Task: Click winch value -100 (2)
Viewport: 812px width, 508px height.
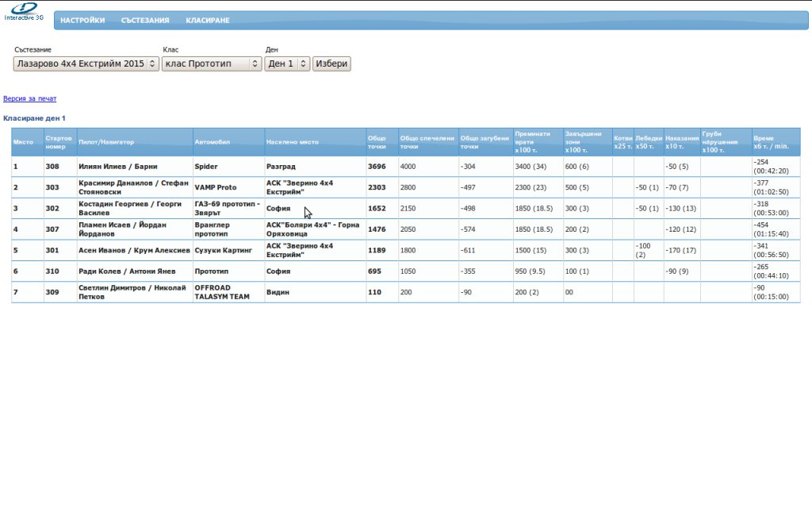Action: [642, 250]
